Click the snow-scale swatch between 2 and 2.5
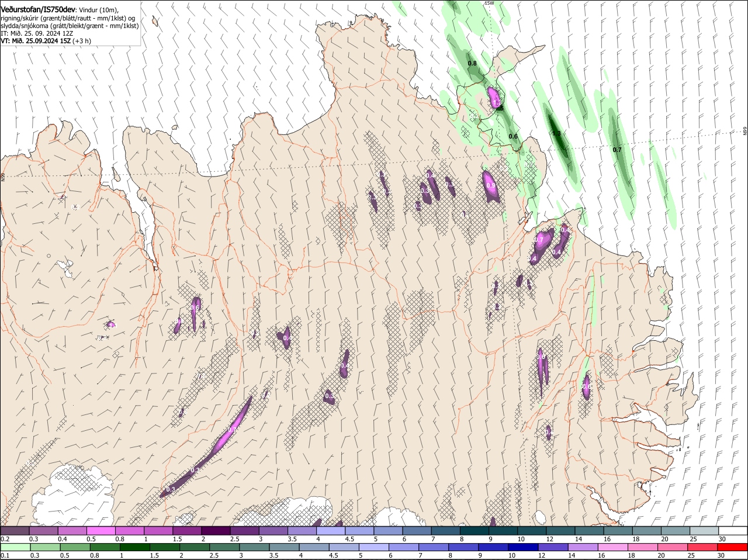748x560 pixels. [x=216, y=531]
